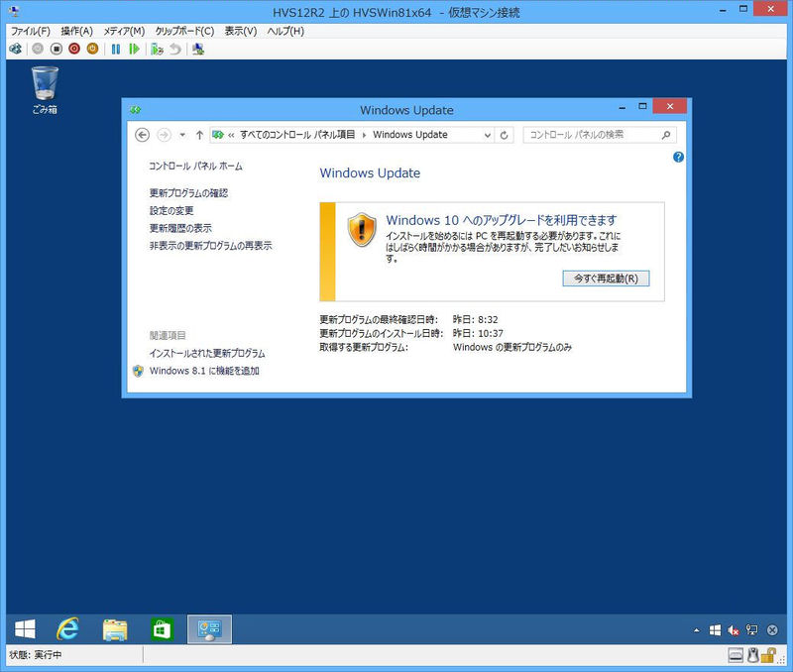
Task: Open 設定の変更 link
Action: tap(171, 211)
